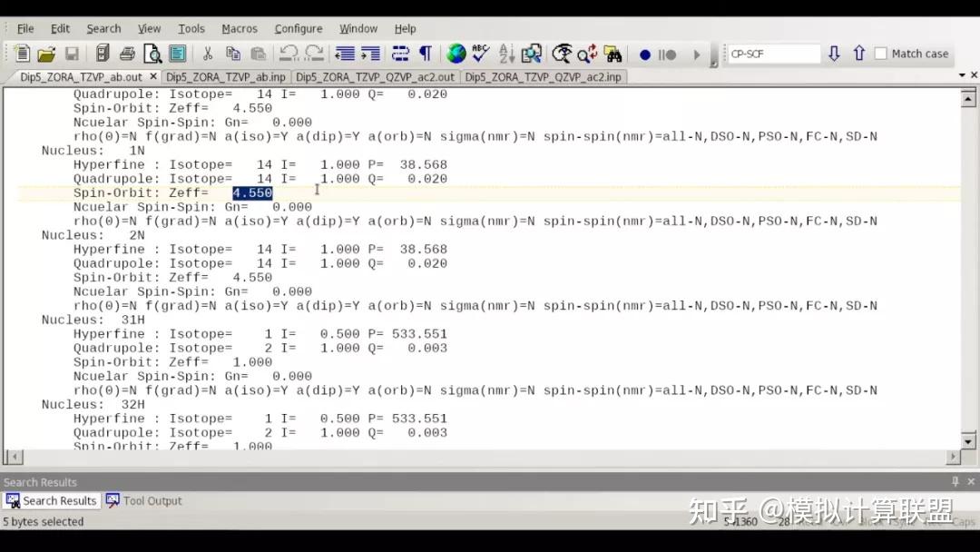
Task: Play the recorded macro arrow
Action: 697,55
